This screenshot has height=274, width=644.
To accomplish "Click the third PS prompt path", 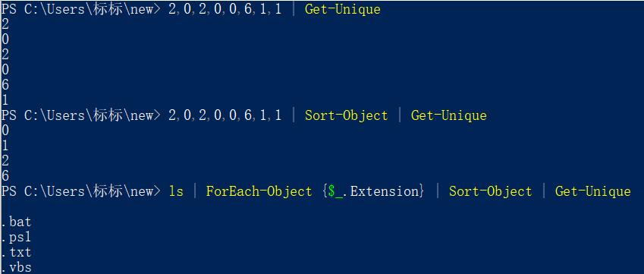I will [80, 191].
